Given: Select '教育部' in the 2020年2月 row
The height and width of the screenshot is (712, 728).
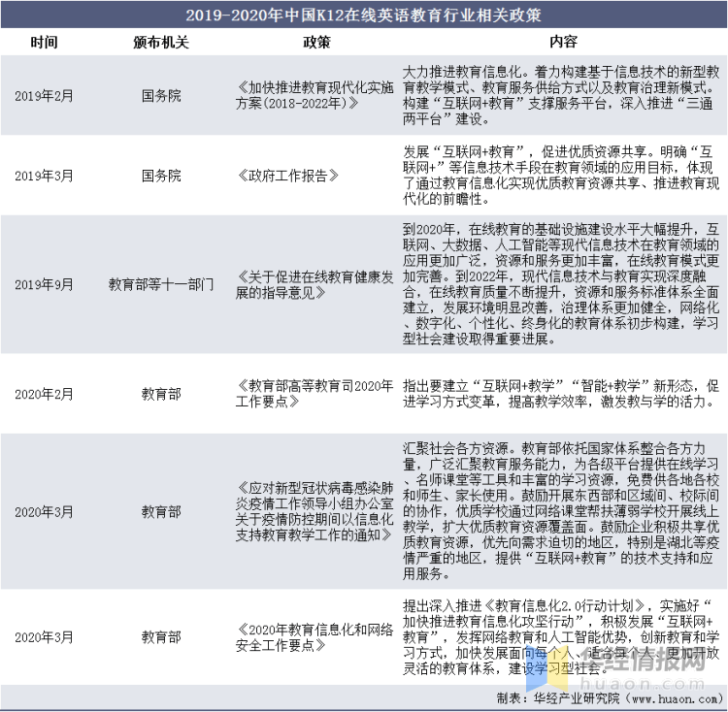Looking at the screenshot, I should 161,394.
